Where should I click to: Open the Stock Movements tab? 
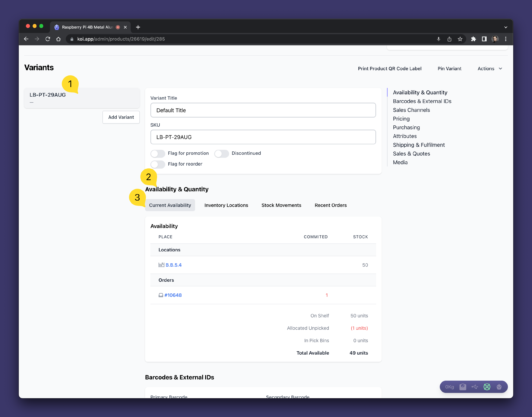click(x=281, y=205)
